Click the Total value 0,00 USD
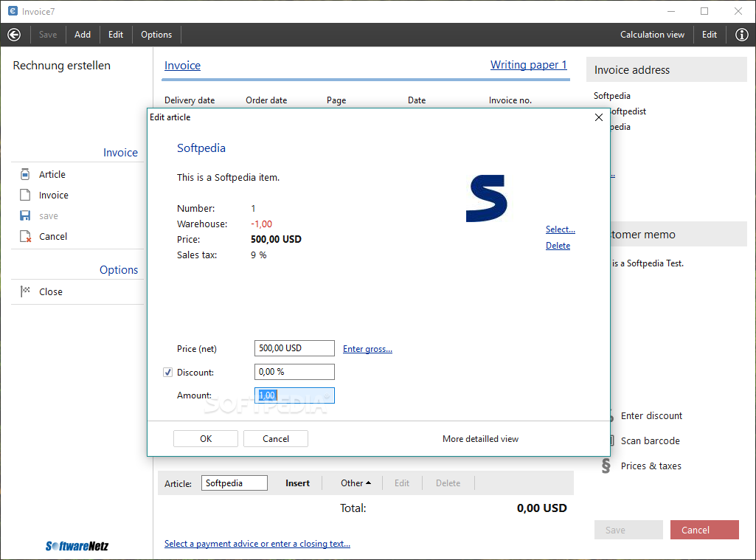The width and height of the screenshot is (756, 560). [542, 508]
